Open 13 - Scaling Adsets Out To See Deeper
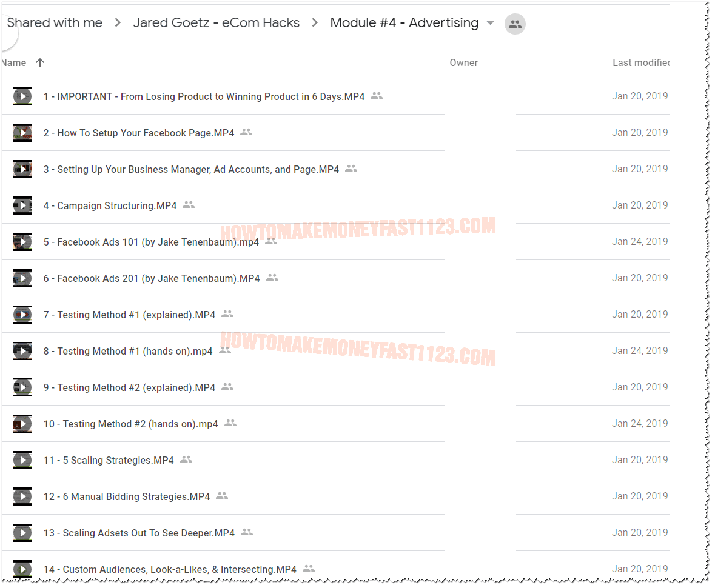 click(139, 533)
